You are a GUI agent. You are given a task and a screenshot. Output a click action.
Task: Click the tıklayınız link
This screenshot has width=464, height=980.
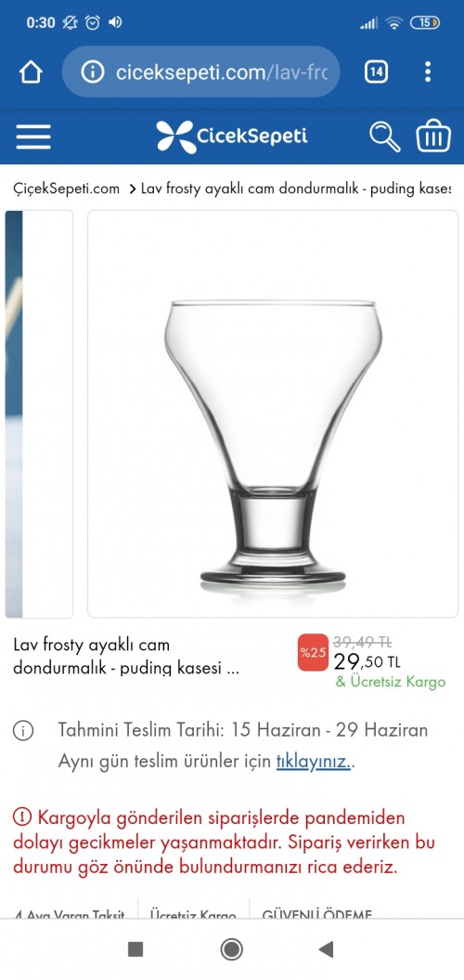click(314, 762)
